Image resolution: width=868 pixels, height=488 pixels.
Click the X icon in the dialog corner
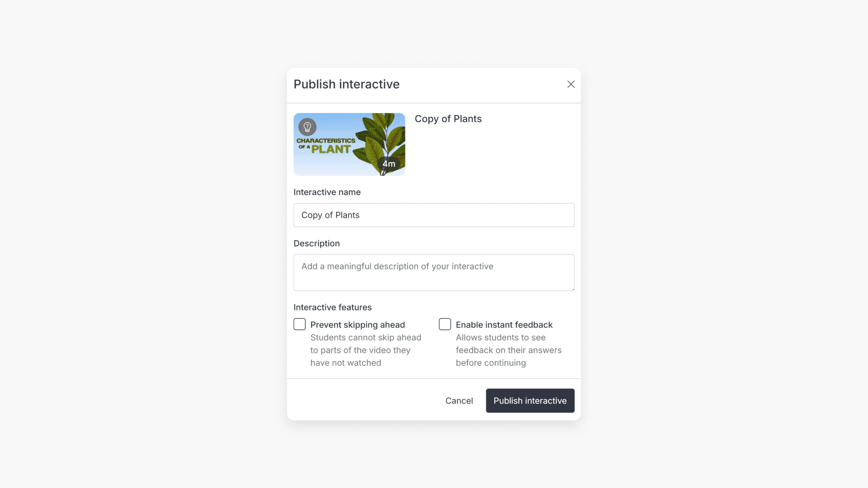(571, 84)
